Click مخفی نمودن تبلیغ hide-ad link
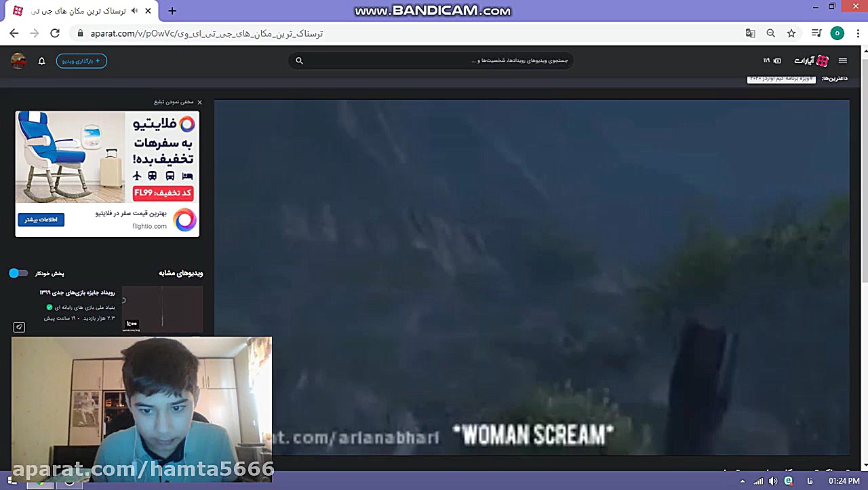The image size is (868, 490). click(174, 102)
